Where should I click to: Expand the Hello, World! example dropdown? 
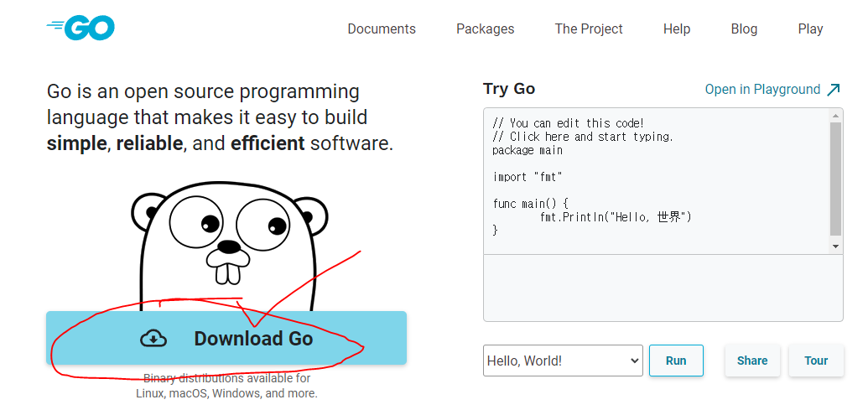coord(563,361)
